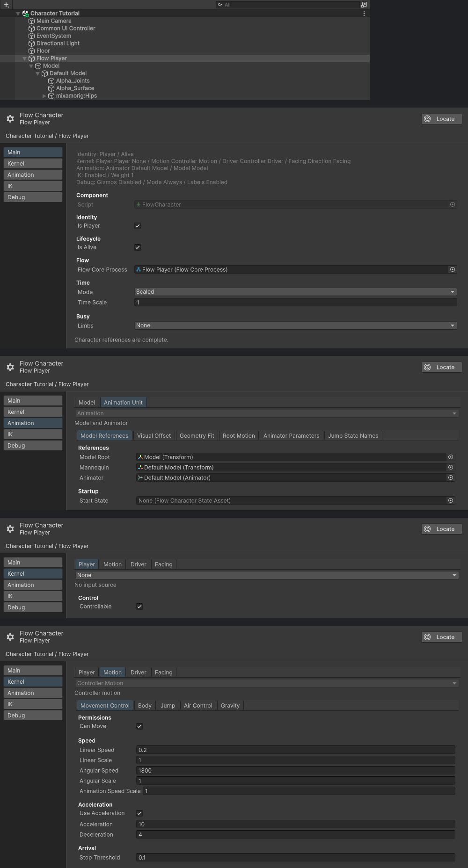Click gear icon of Animation panel header
Image resolution: width=468 pixels, height=868 pixels.
[10, 367]
